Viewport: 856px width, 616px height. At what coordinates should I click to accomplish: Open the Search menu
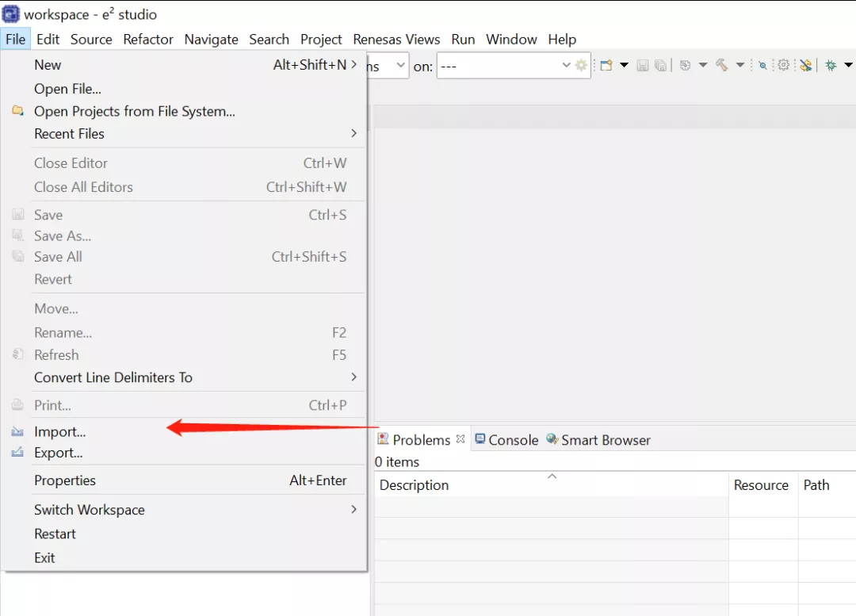pos(269,40)
